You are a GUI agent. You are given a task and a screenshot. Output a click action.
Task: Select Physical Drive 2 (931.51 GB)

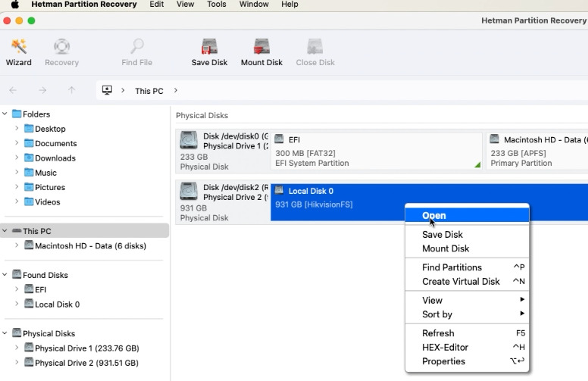click(86, 363)
